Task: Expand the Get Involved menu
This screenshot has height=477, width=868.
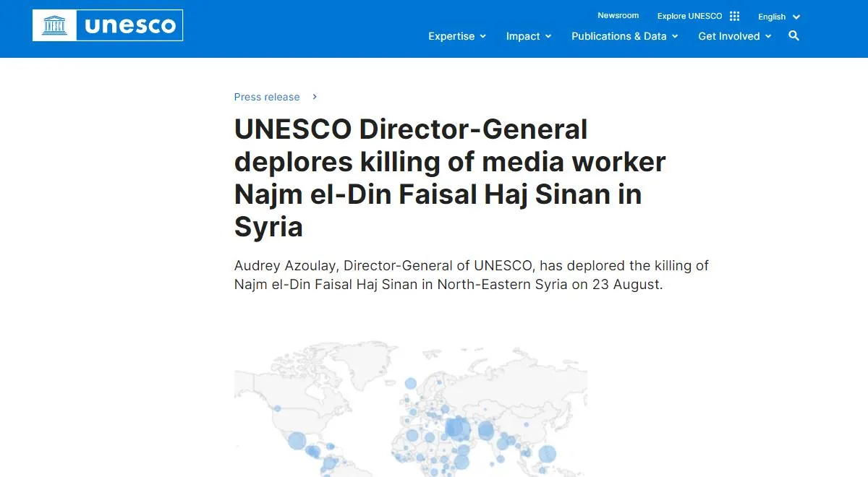Action: pos(735,36)
